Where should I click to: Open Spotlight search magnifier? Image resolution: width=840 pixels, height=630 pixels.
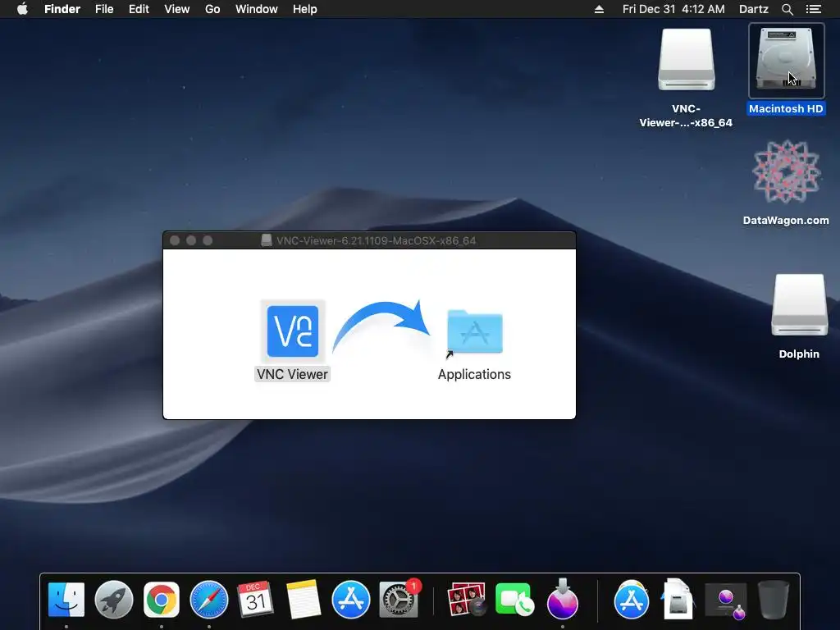pyautogui.click(x=787, y=9)
